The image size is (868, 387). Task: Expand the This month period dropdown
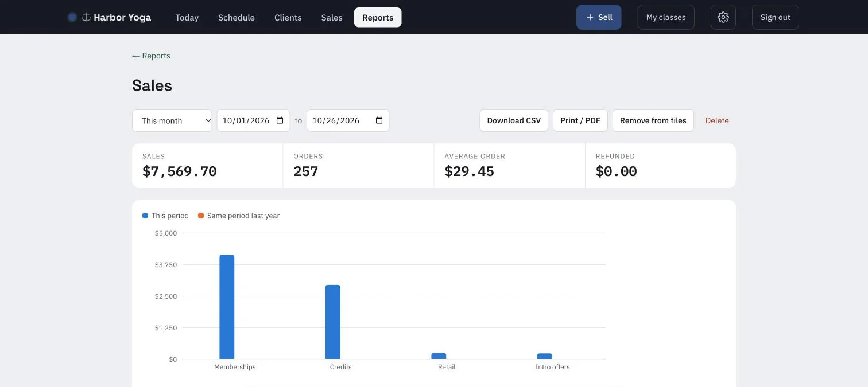point(172,120)
